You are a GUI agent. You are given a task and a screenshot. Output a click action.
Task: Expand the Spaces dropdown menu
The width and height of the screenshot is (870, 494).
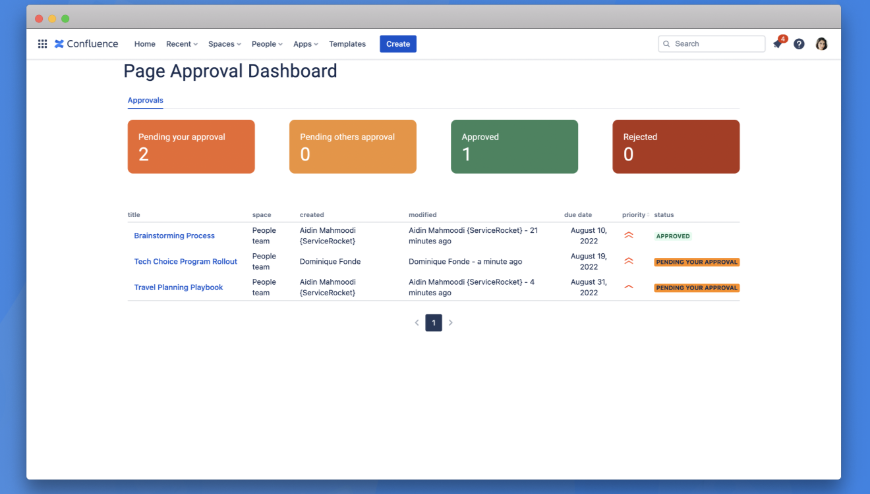coord(224,44)
